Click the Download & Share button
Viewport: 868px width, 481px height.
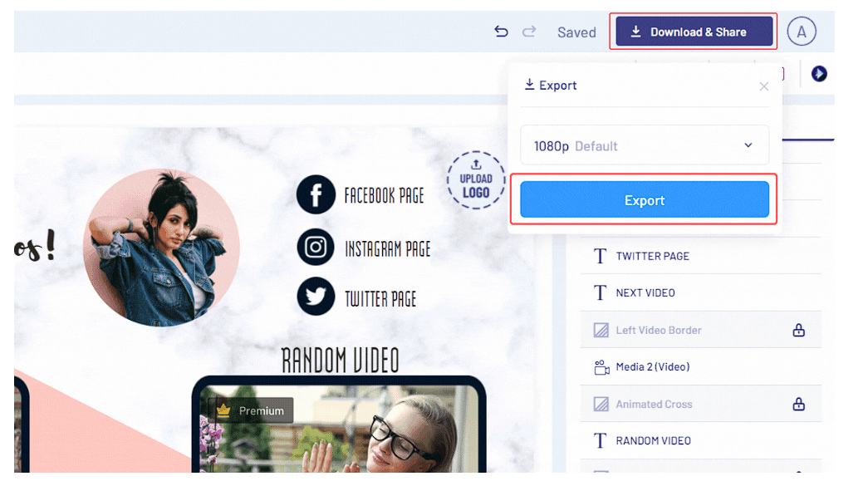(x=694, y=31)
